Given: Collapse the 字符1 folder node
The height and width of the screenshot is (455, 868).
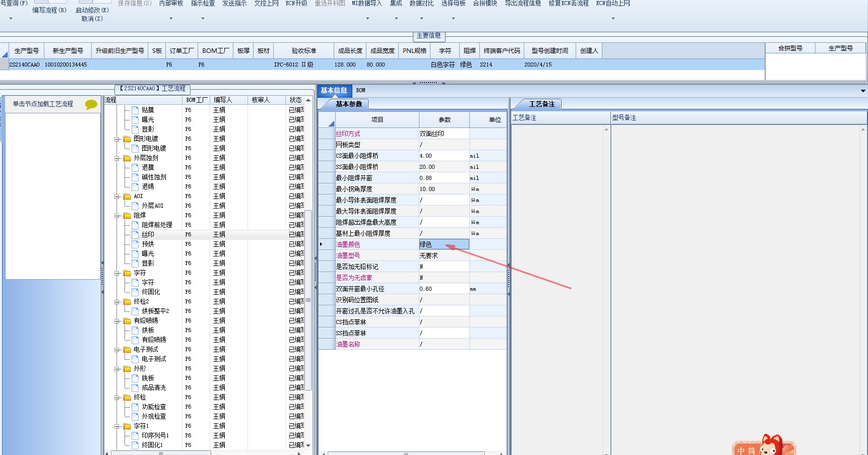Looking at the screenshot, I should point(117,426).
